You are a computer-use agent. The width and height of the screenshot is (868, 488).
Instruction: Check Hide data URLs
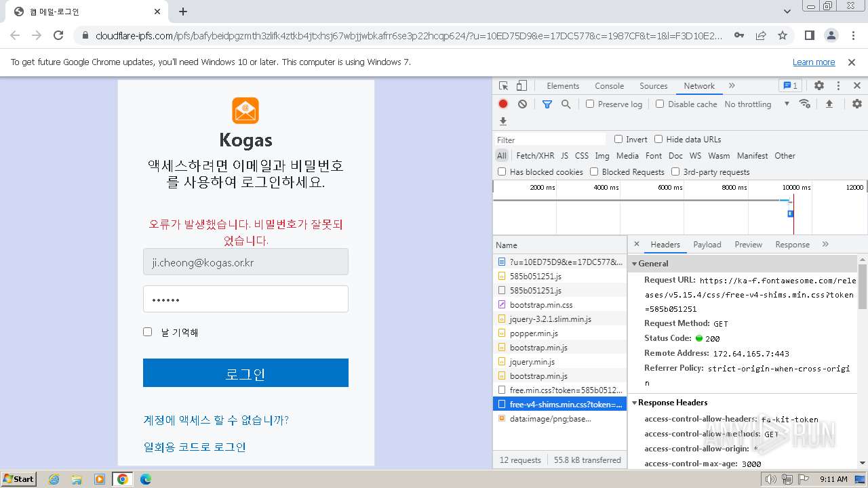658,139
